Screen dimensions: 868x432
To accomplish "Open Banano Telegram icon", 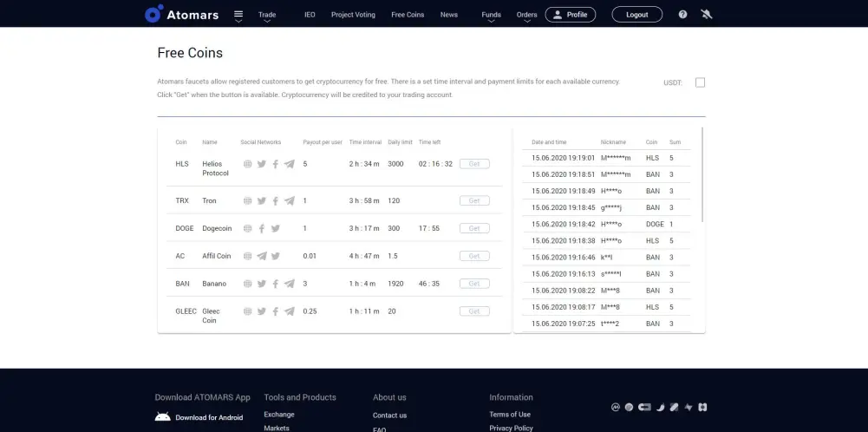I will [290, 284].
